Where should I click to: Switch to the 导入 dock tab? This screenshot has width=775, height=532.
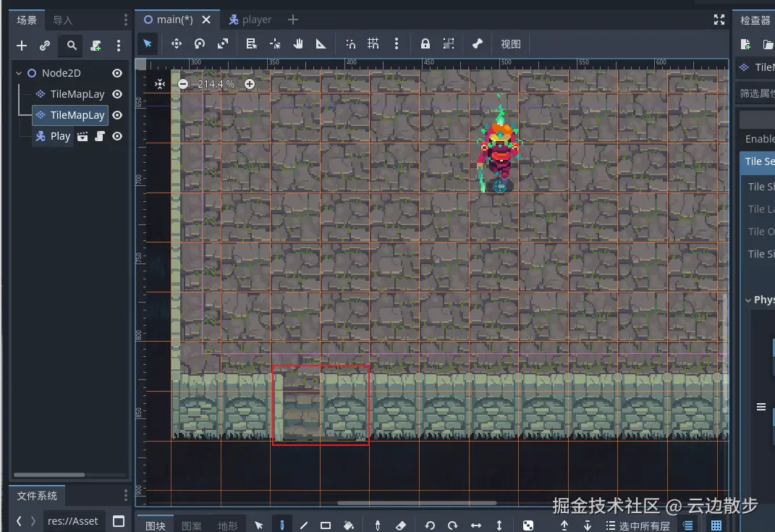click(x=63, y=20)
